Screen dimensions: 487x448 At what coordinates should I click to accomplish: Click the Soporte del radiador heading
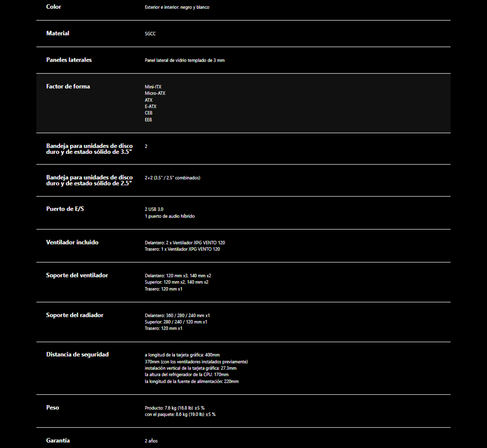pyautogui.click(x=75, y=315)
